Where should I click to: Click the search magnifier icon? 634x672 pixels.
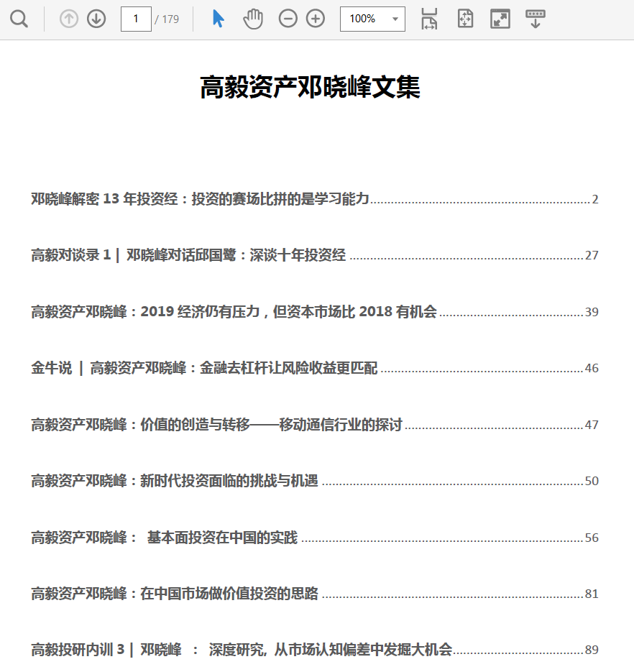point(19,19)
